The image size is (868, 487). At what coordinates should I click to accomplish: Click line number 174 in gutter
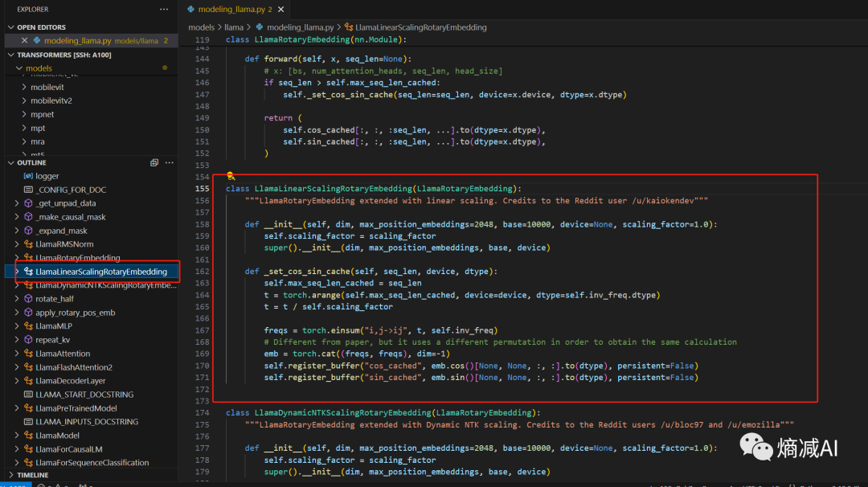[x=202, y=413]
